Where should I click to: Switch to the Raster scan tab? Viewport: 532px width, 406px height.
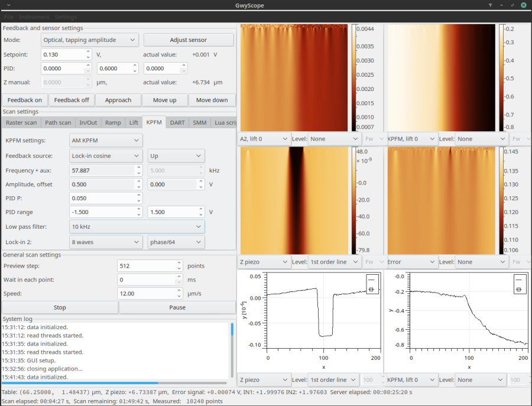pos(21,123)
